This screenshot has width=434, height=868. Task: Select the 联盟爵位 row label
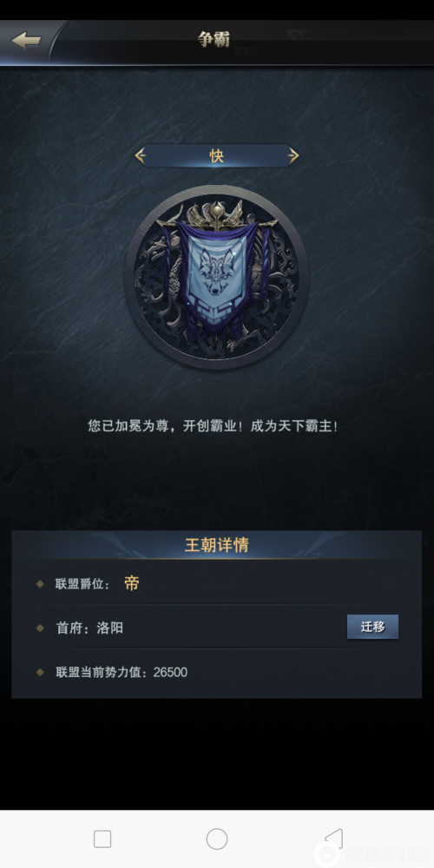[83, 583]
